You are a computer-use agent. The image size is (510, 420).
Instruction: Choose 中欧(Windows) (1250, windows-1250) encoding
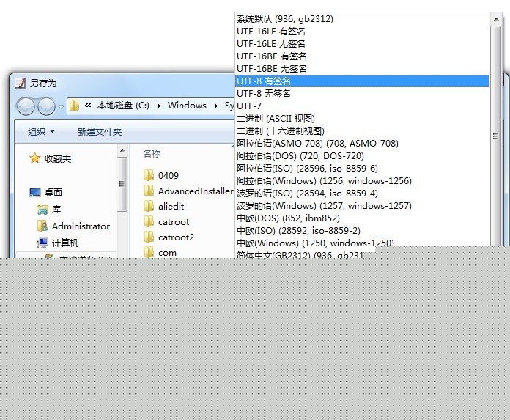362,243
